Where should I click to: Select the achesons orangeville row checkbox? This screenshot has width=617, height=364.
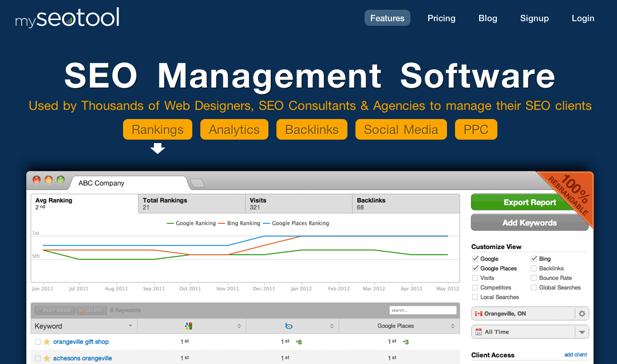[38, 358]
